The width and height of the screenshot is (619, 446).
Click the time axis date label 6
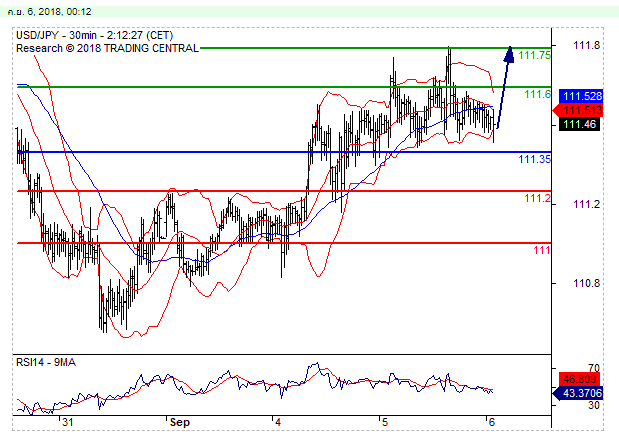491,422
